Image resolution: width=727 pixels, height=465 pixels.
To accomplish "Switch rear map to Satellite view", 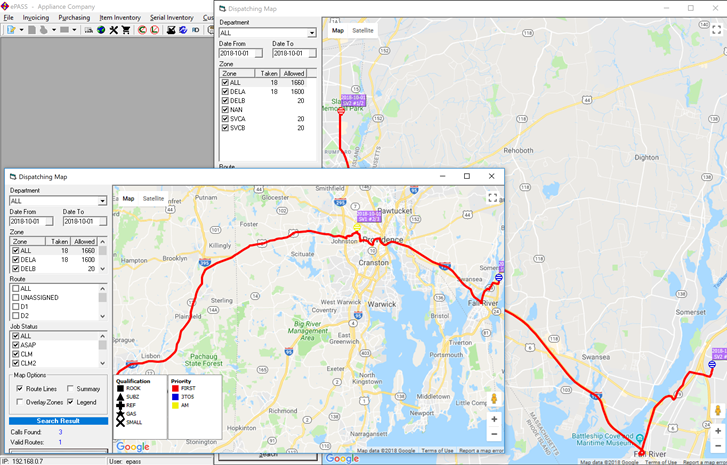I will point(363,30).
